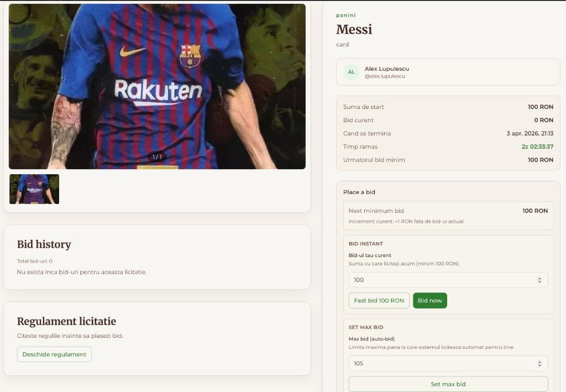Select the small Messi card thumbnail
Image resolution: width=566 pixels, height=392 pixels.
tap(34, 189)
